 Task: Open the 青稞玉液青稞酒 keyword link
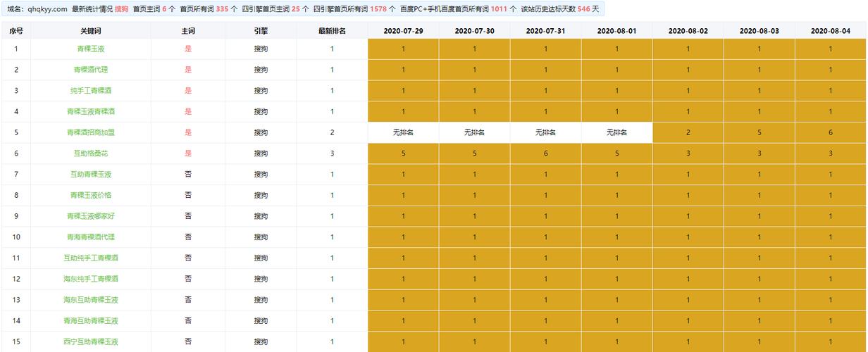(91, 111)
